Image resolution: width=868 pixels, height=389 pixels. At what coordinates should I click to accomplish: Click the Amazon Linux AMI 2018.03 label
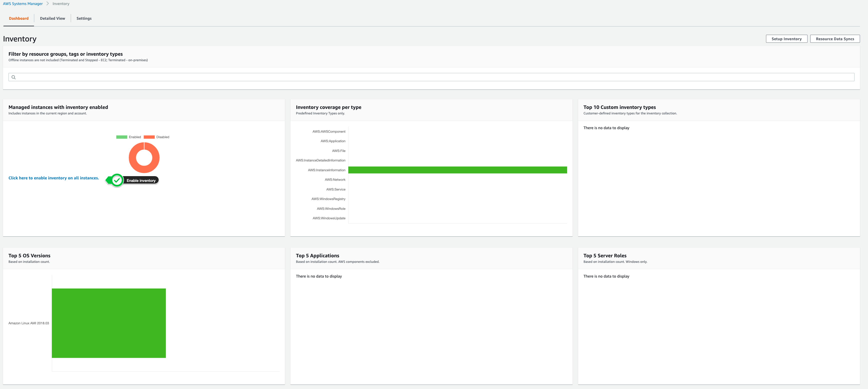(29, 323)
